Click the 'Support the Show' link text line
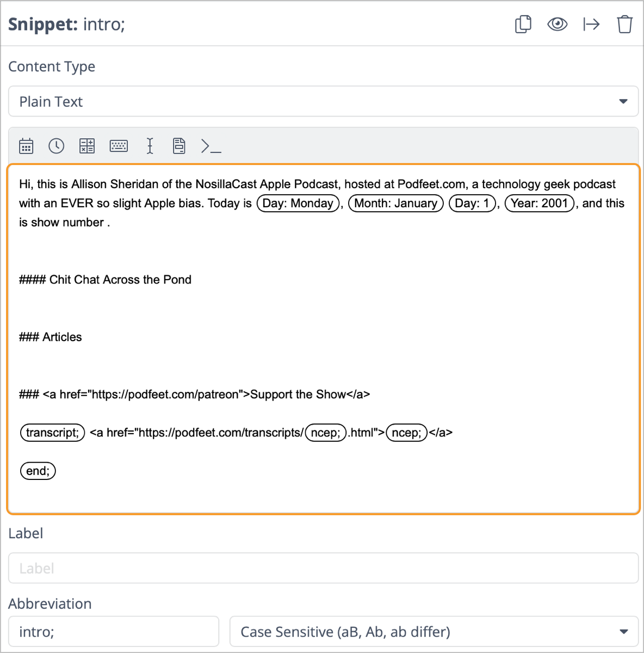 point(195,394)
